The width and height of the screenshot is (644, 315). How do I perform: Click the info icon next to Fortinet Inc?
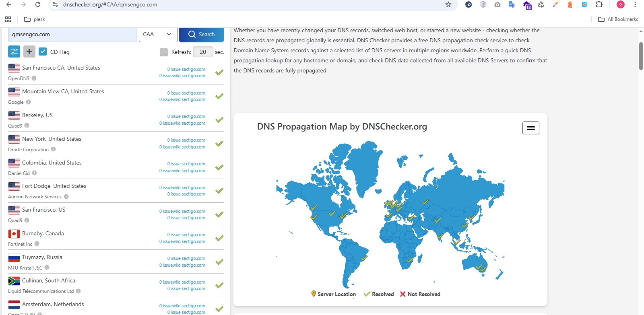[37, 244]
